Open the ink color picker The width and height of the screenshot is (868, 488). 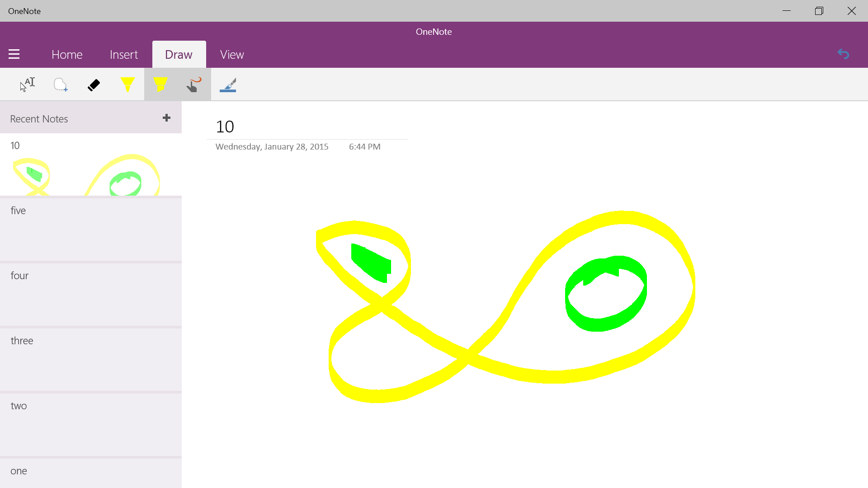click(228, 84)
